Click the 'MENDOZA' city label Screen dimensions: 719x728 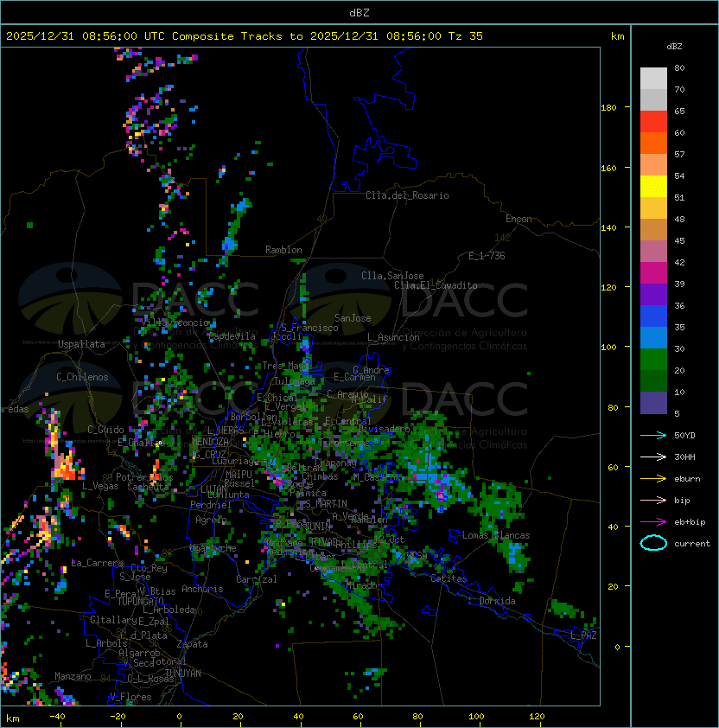point(210,442)
